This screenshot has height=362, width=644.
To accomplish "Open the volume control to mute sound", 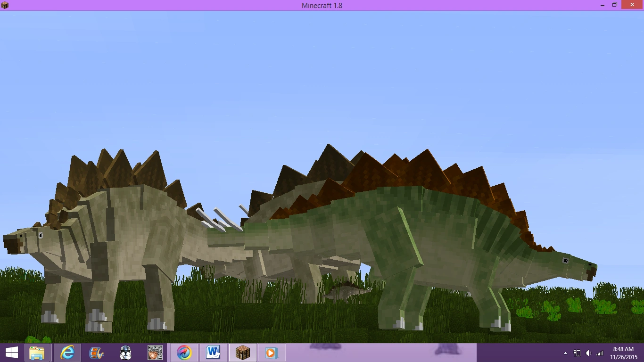I will coord(588,353).
